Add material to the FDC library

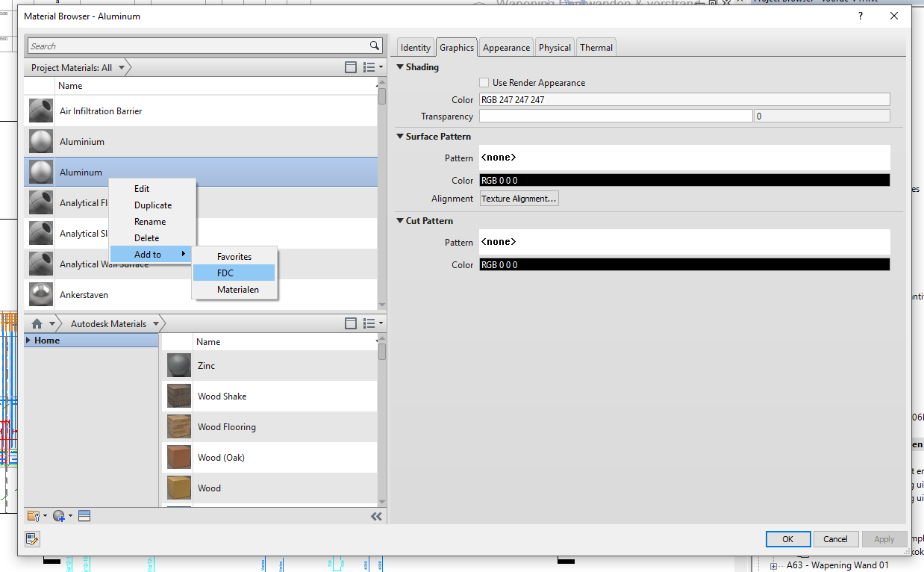(234, 273)
